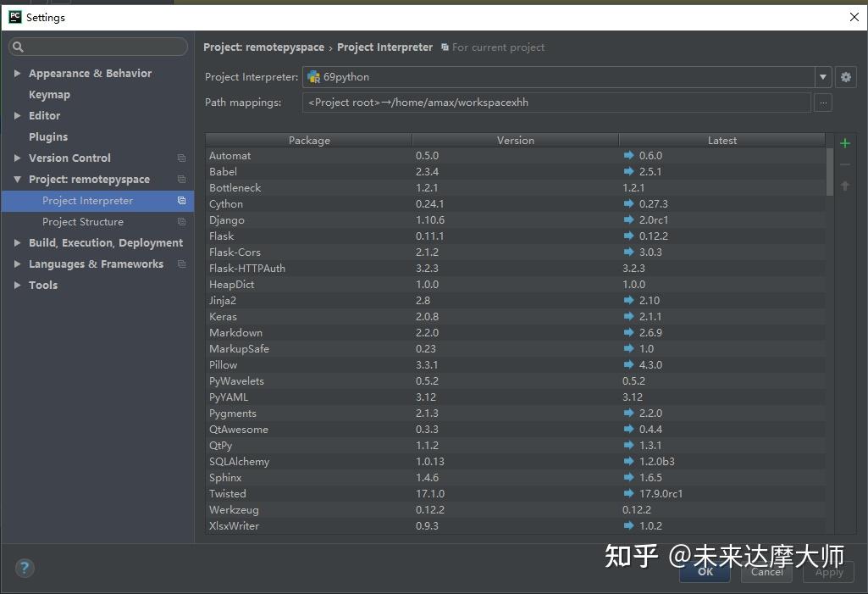Click the search magnifier icon

point(19,47)
